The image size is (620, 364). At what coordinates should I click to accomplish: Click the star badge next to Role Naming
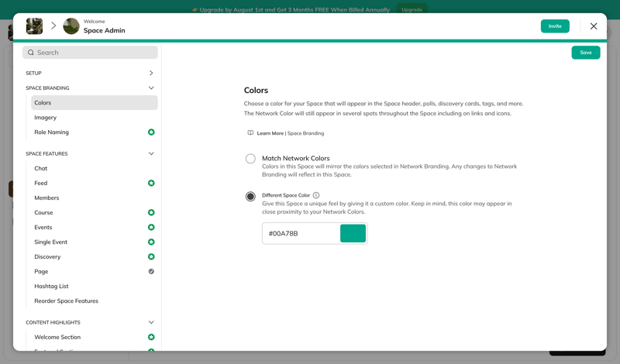(151, 132)
